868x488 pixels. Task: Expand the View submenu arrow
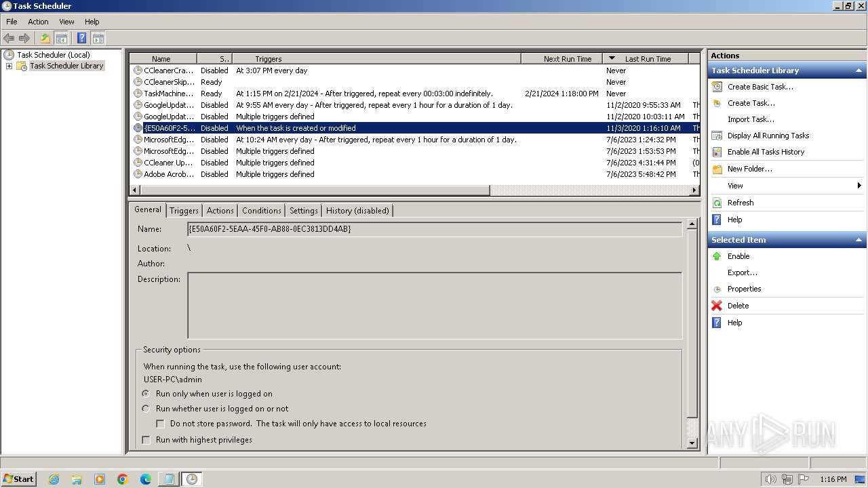click(x=859, y=186)
